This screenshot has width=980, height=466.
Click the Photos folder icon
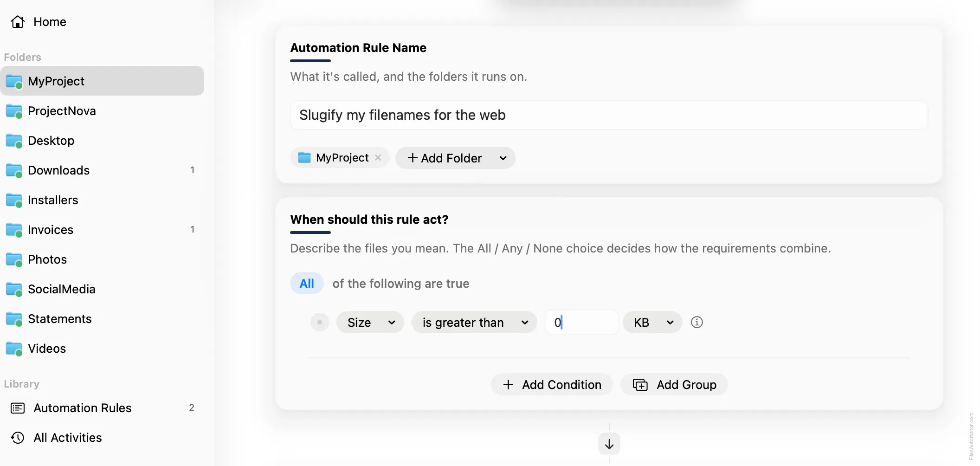coord(14,260)
